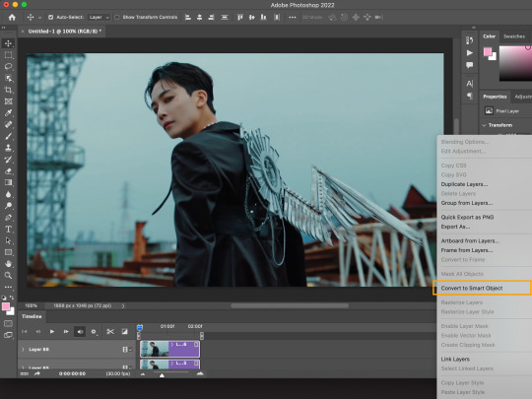Step to the previous timeline frame
532x399 pixels.
click(38, 331)
